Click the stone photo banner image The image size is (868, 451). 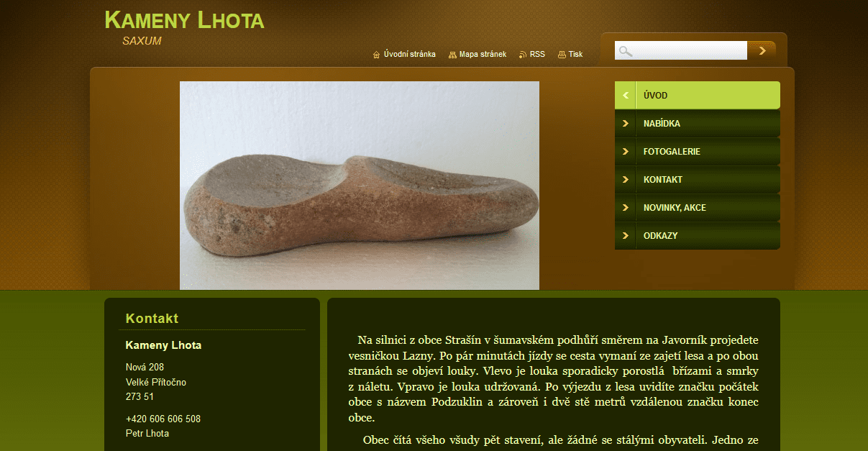point(360,186)
